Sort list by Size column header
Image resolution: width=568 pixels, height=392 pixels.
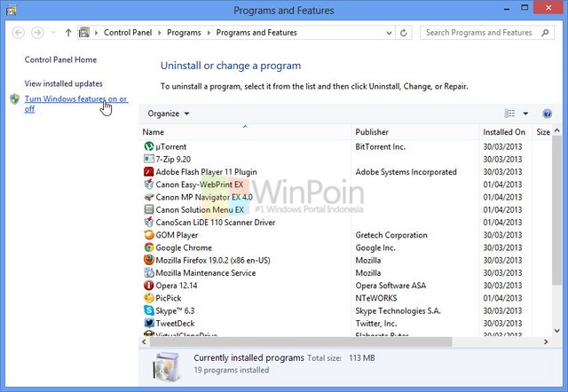click(x=542, y=132)
